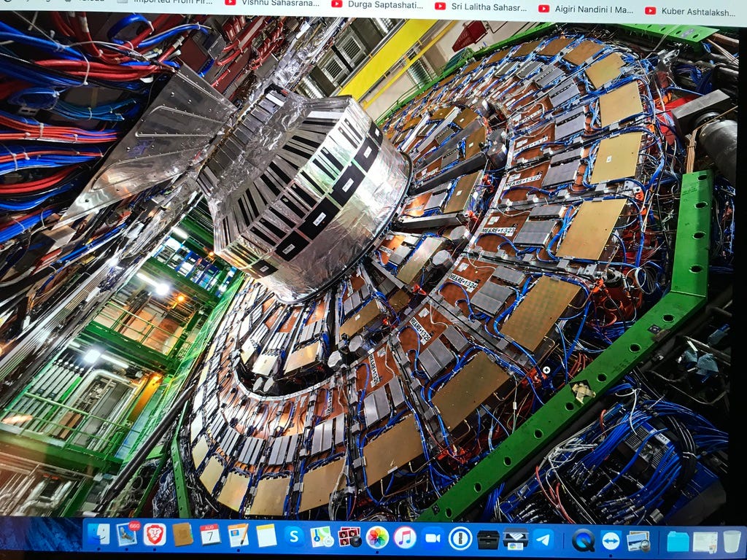Open QuickTime Player

tap(583, 540)
